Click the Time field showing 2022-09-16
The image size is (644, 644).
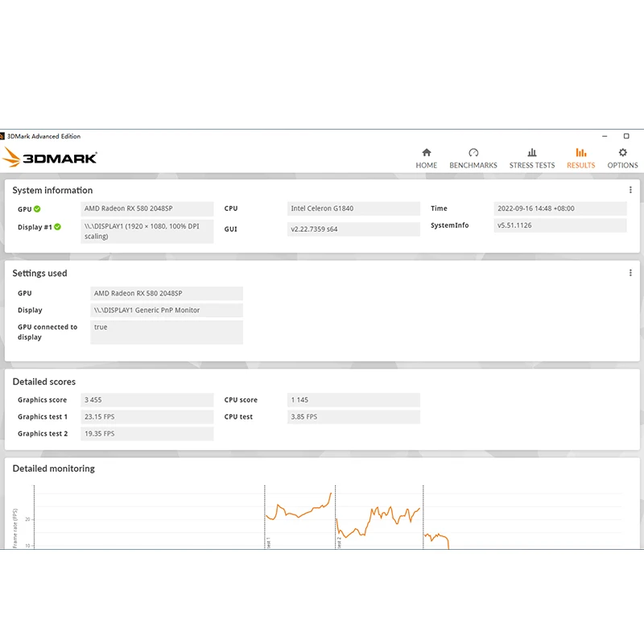(559, 208)
